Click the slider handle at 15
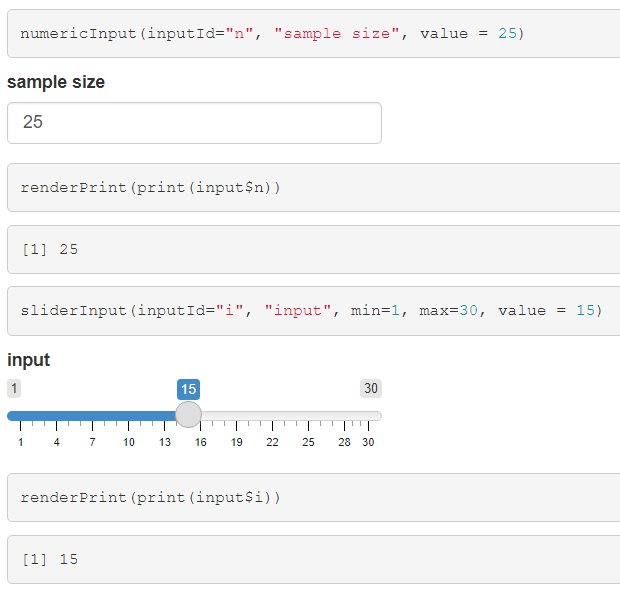This screenshot has height=594, width=620. (188, 415)
